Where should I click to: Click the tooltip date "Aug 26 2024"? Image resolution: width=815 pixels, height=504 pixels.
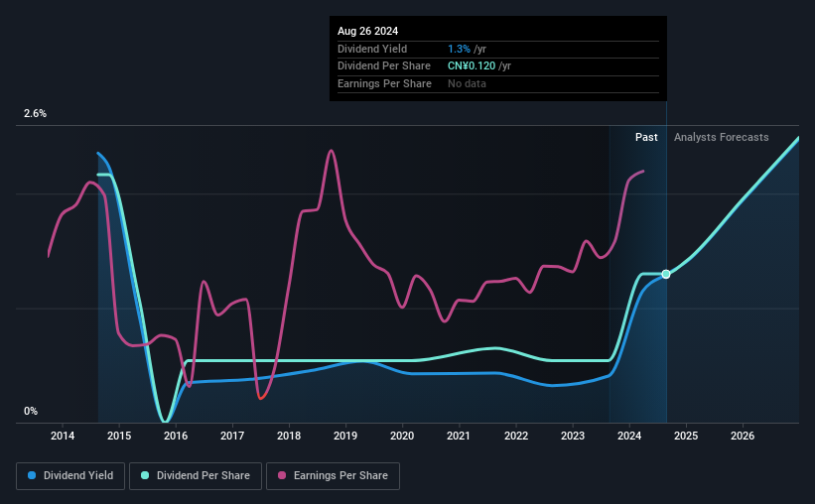[367, 31]
